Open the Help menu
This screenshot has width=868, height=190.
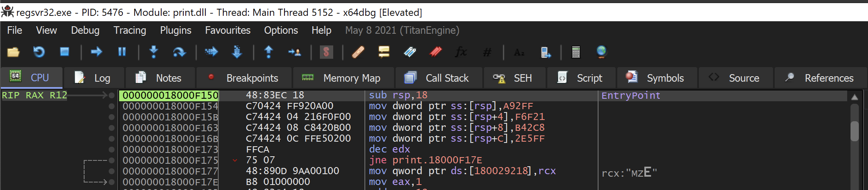pyautogui.click(x=321, y=30)
